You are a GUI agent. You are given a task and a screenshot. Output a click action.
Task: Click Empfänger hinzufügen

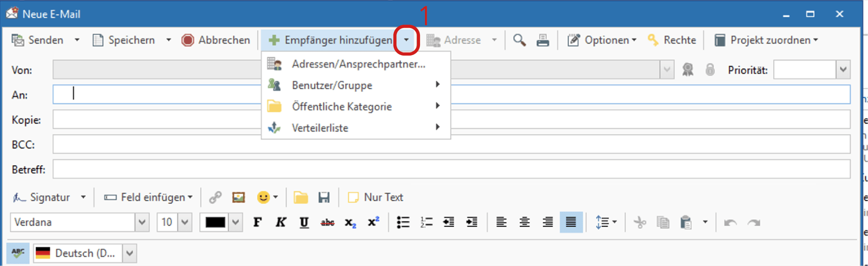click(330, 40)
